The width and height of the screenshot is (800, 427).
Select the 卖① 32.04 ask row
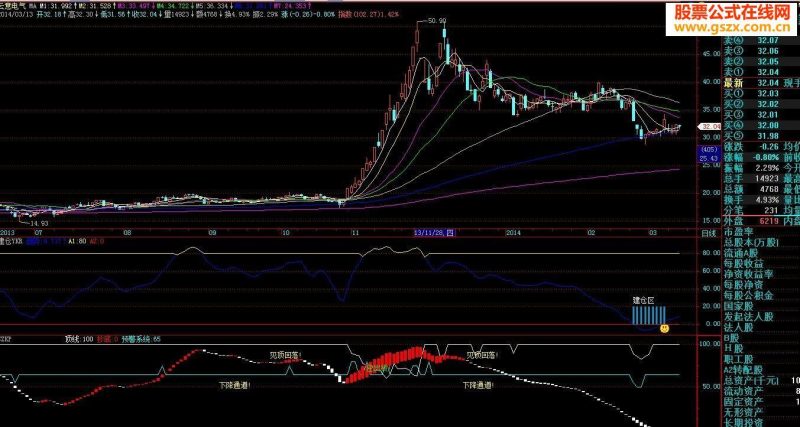pos(751,72)
